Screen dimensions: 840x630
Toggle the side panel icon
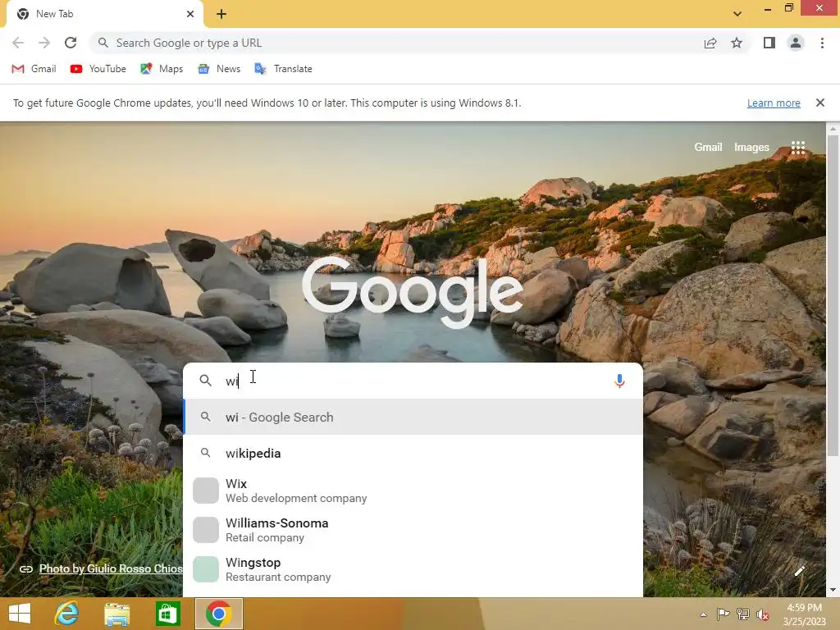(x=769, y=43)
